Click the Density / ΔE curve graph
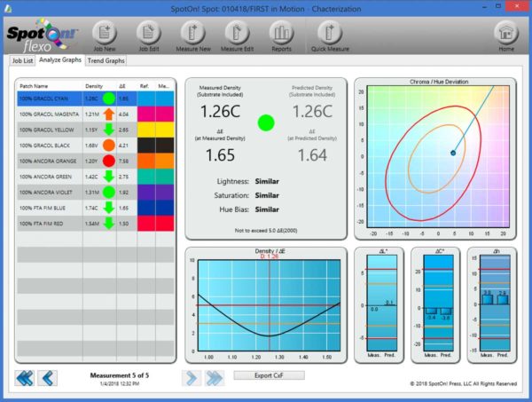This screenshot has width=532, height=402. coord(269,305)
